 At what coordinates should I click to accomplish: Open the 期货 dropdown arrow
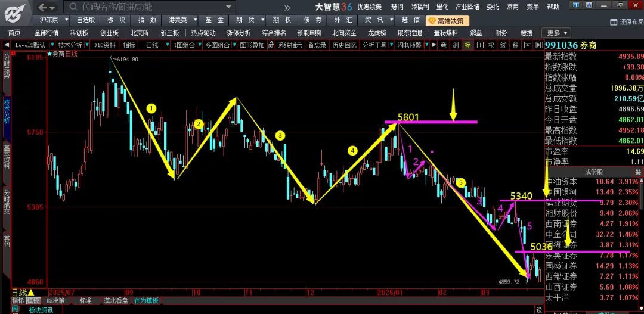pyautogui.click(x=262, y=20)
